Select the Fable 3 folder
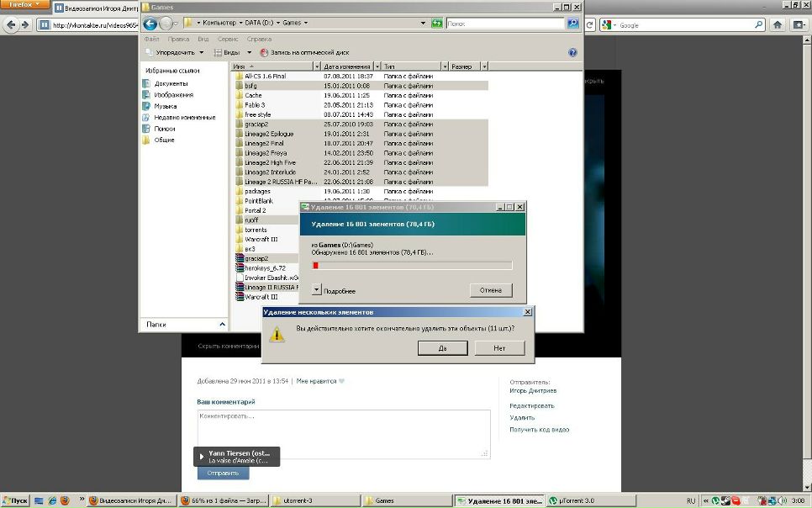Screen dimensions: 812x508 [x=255, y=105]
